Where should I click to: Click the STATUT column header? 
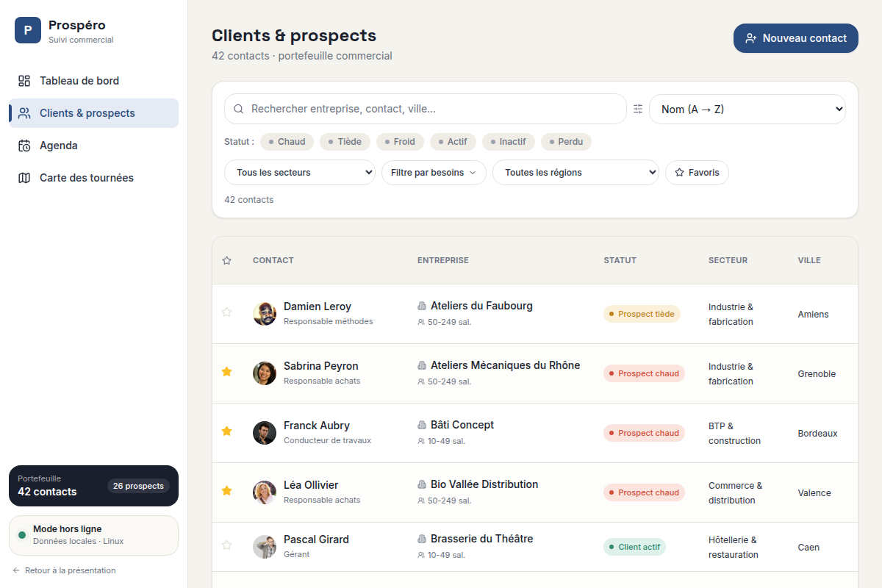click(620, 260)
